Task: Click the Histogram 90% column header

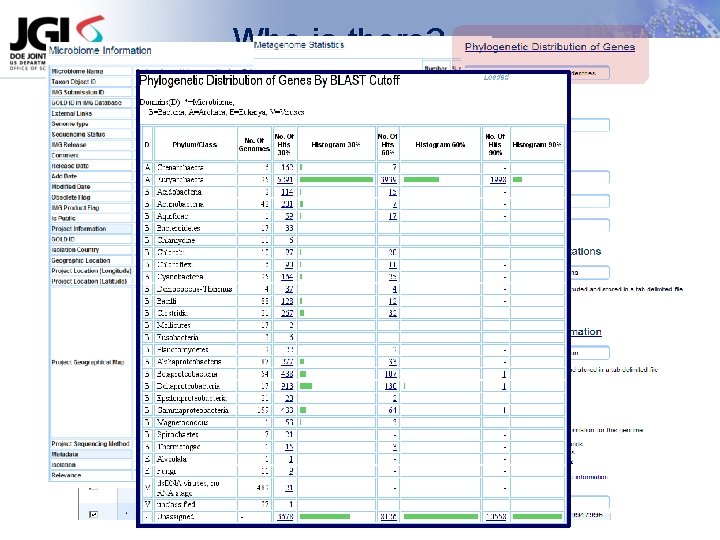Action: [537, 145]
